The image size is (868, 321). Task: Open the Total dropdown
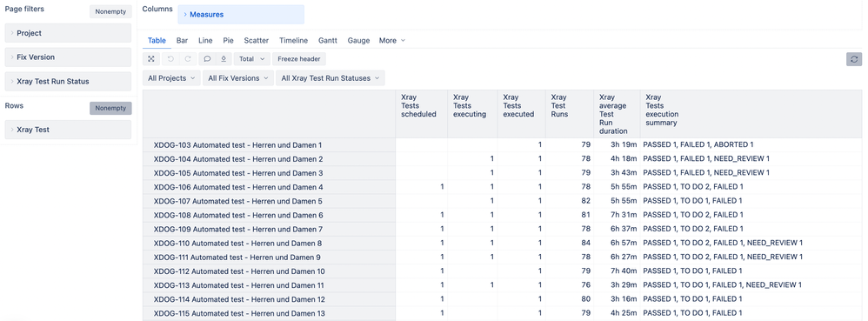tap(252, 58)
